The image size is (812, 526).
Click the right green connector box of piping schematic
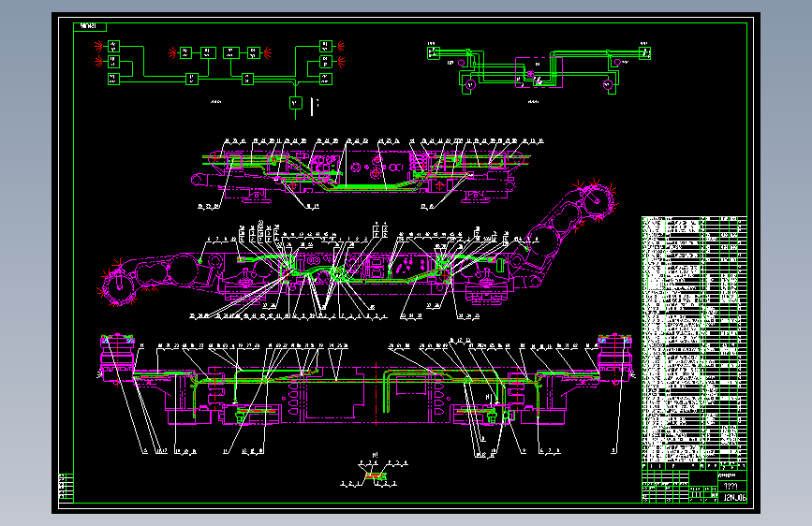(644, 52)
